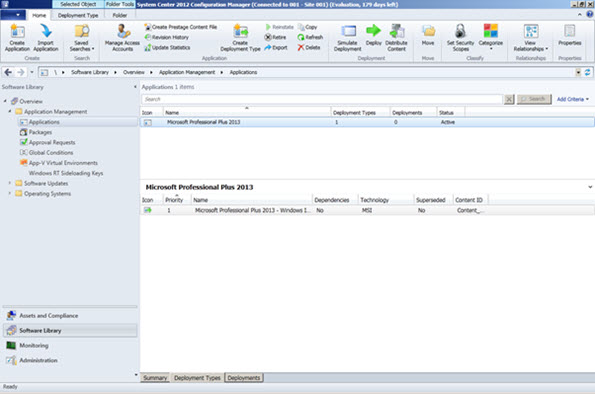
Task: Click the Move folder icon
Action: (428, 31)
